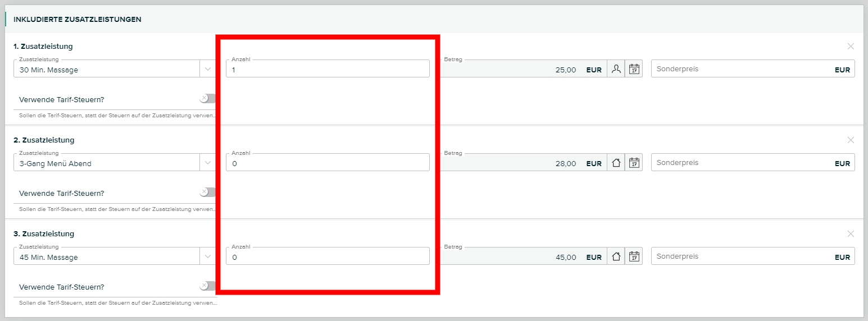This screenshot has height=321, width=868.
Task: Click Sonderpreis field of 1. Zusatzleistung
Action: pyautogui.click(x=742, y=69)
